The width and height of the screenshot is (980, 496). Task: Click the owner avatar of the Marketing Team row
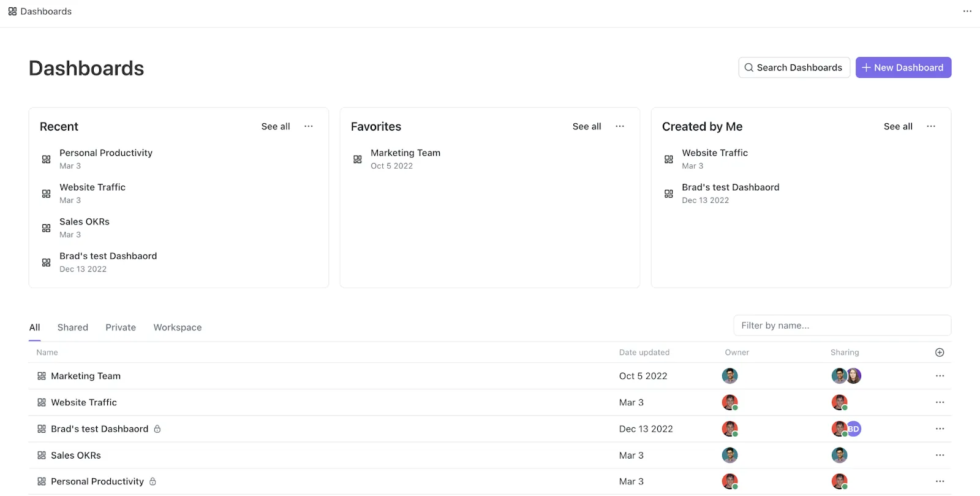(729, 376)
